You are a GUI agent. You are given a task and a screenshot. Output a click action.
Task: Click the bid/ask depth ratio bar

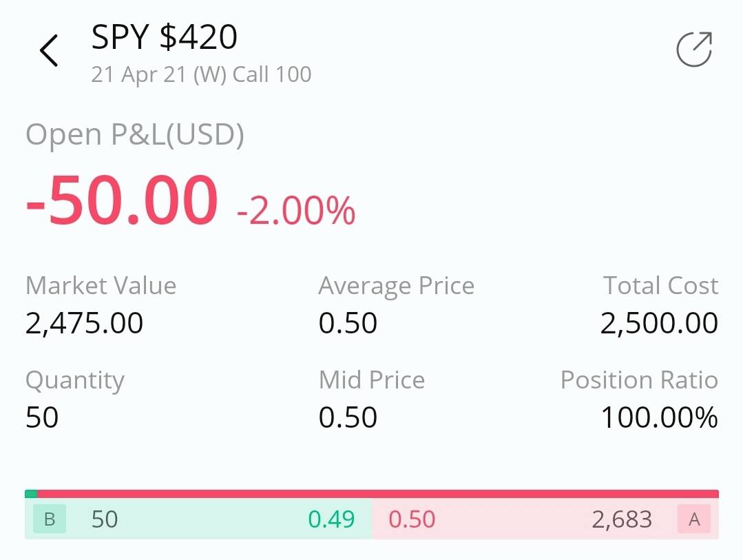372,494
